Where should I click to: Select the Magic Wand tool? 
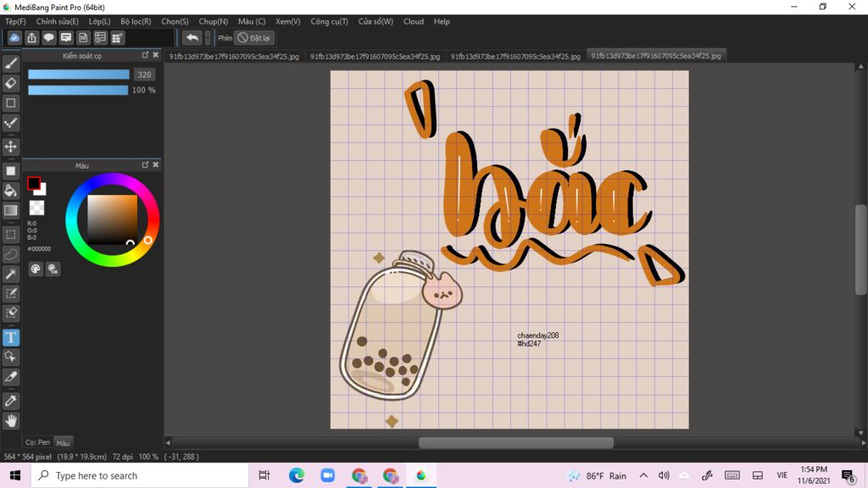pyautogui.click(x=10, y=274)
